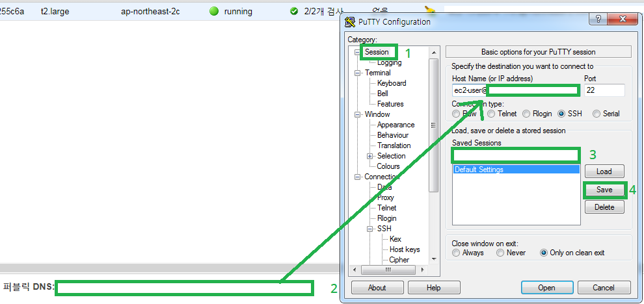
Task: Choose Only on clean exit option
Action: 544,253
